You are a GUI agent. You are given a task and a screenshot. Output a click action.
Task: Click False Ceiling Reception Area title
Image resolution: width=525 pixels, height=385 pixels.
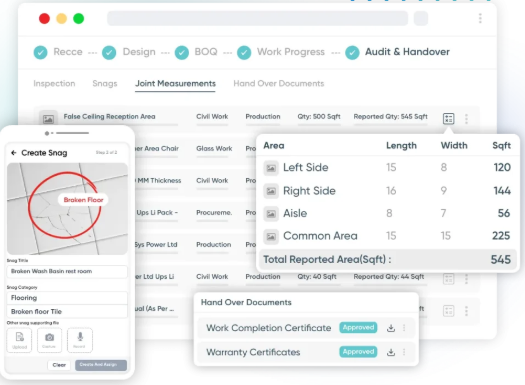click(109, 117)
